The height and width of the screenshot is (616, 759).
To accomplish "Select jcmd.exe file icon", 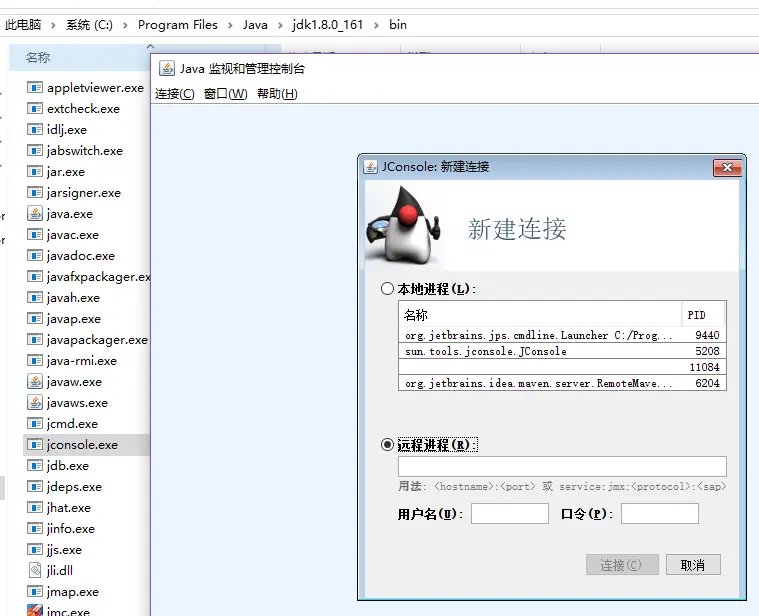I will (x=35, y=423).
